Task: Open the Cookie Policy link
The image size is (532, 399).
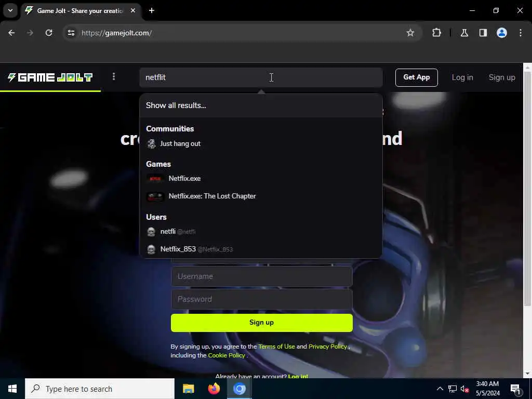Action: point(227,355)
